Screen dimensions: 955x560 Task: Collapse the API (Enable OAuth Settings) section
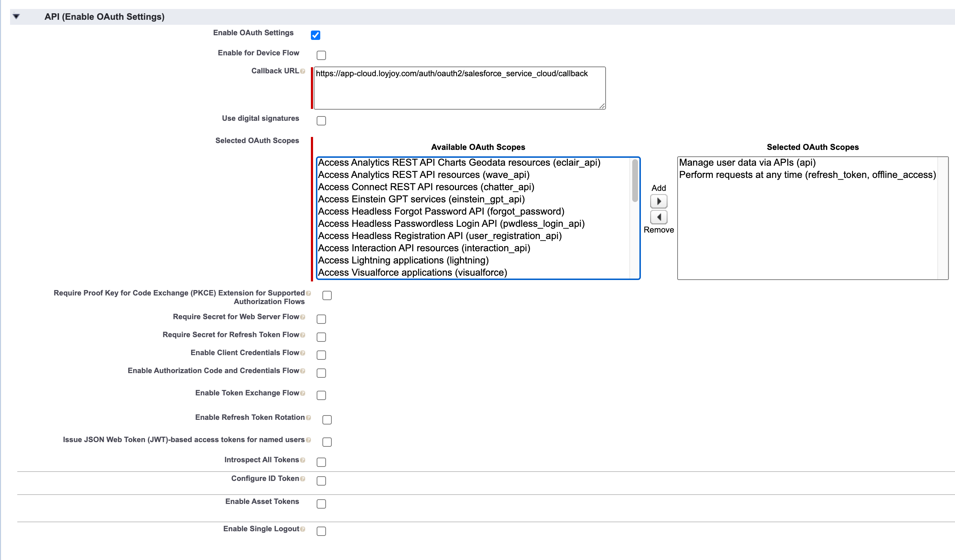tap(16, 16)
